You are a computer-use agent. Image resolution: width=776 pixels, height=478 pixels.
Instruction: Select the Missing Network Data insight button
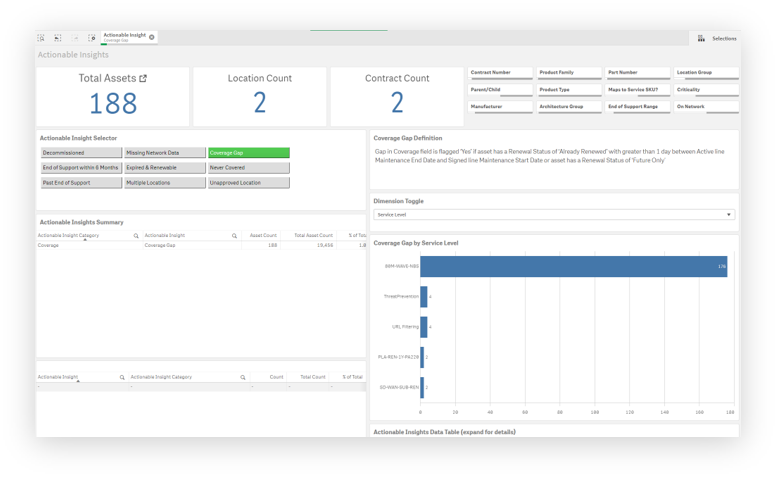click(165, 153)
